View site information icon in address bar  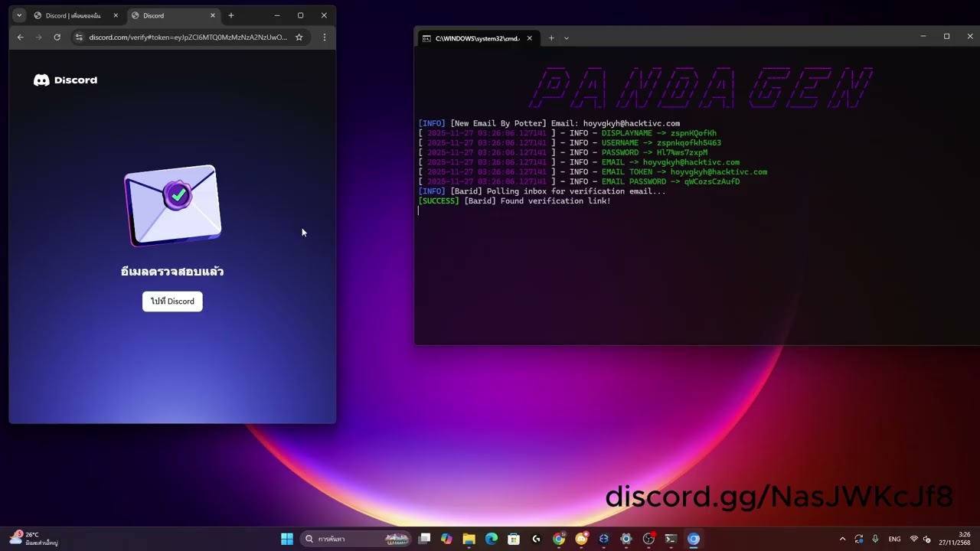click(78, 37)
